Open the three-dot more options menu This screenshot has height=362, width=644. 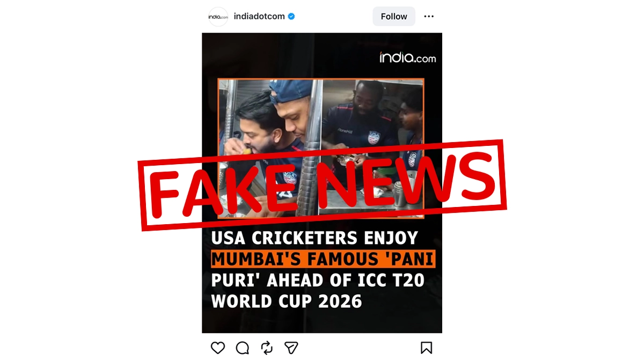click(x=429, y=17)
